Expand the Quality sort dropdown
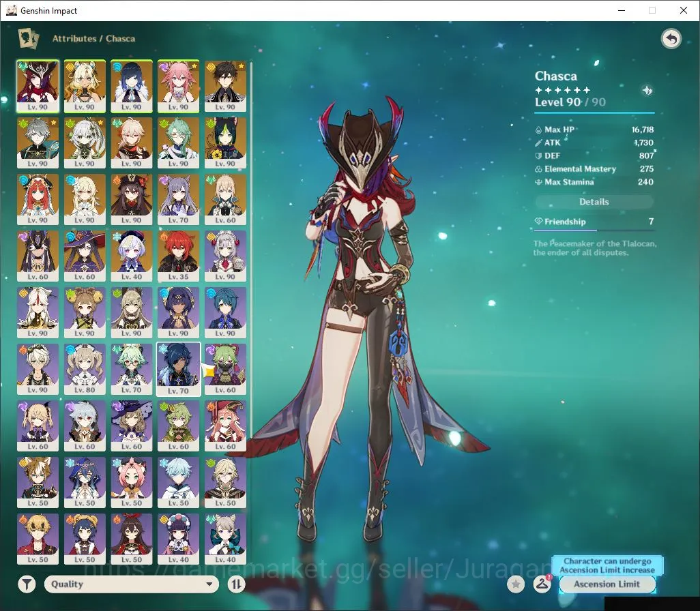Viewport: 700px width, 611px height. (x=131, y=584)
